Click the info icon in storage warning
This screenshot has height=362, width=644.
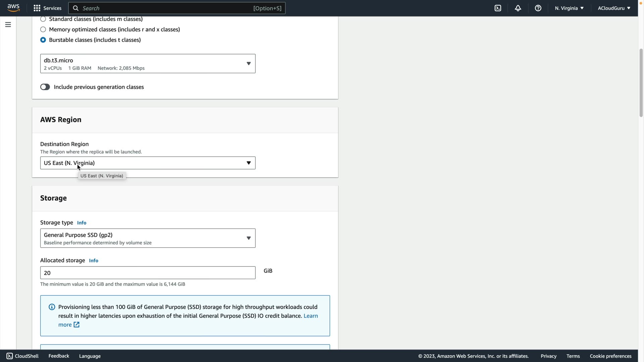(52, 307)
